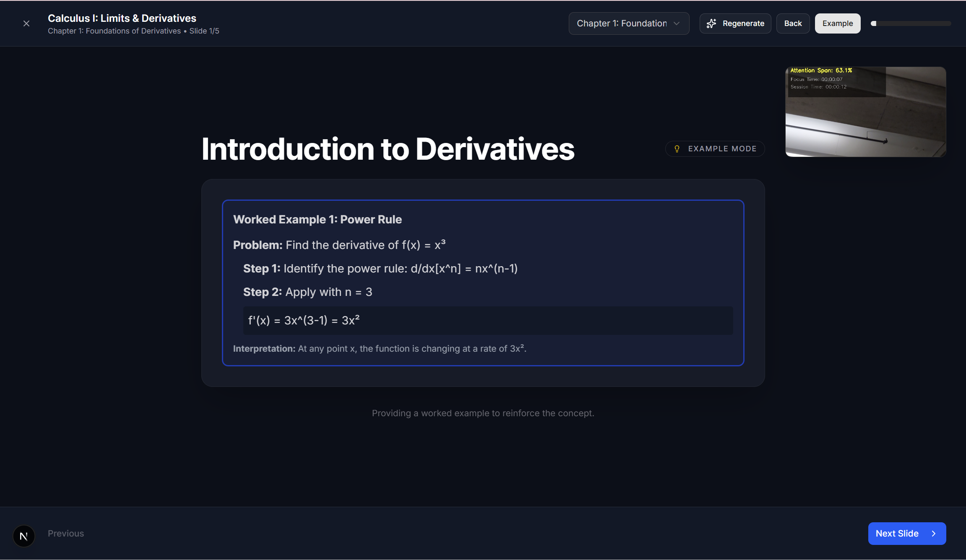Click the dropdown chevron next to chapter name
This screenshot has height=560, width=966.
677,23
